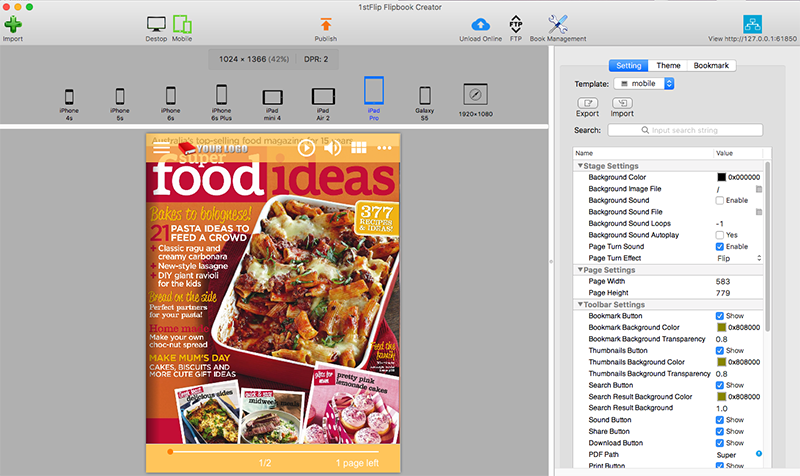
Task: Open the Template mobile dropdown
Action: tap(644, 84)
